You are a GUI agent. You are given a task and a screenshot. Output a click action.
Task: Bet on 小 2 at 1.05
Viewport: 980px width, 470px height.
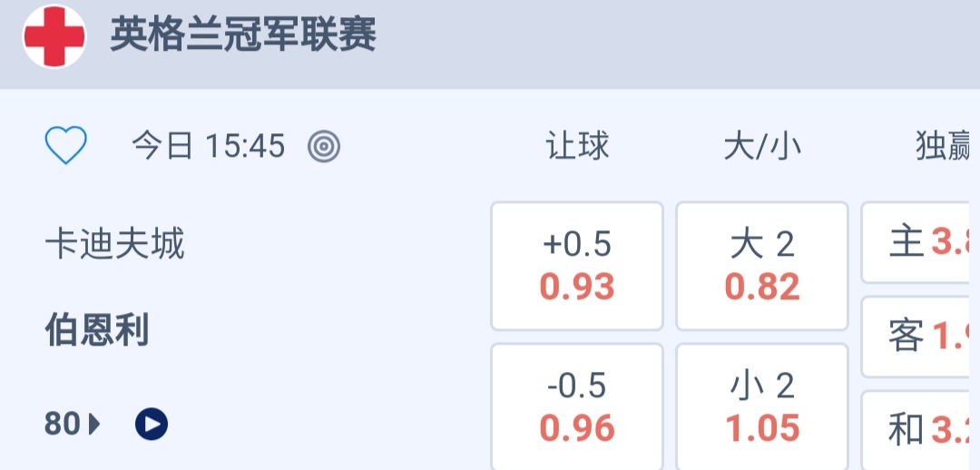[x=762, y=406]
